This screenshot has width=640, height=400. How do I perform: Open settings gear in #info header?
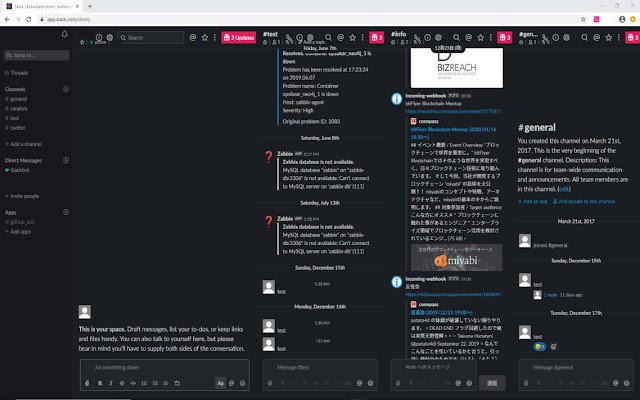[438, 38]
